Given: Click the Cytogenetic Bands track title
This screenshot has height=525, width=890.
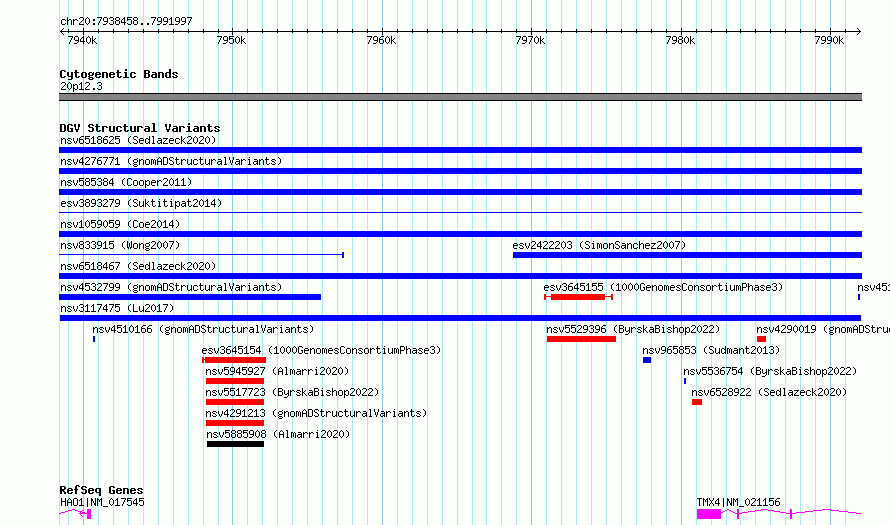Looking at the screenshot, I should pos(119,74).
